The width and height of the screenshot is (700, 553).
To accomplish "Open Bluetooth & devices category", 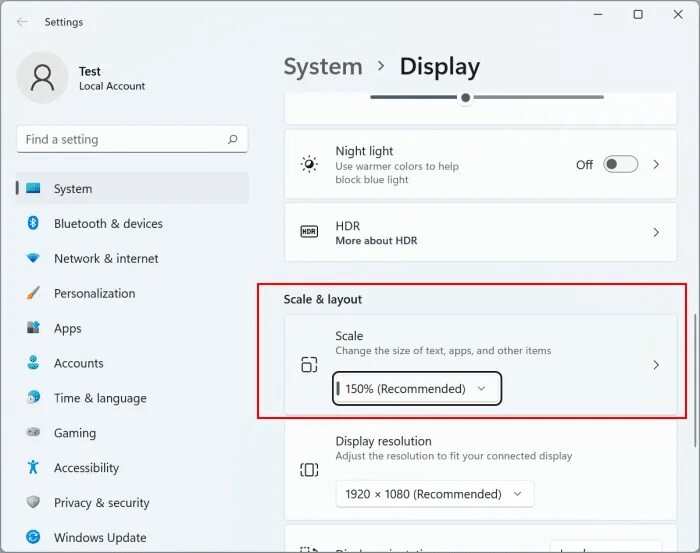I will pyautogui.click(x=132, y=223).
